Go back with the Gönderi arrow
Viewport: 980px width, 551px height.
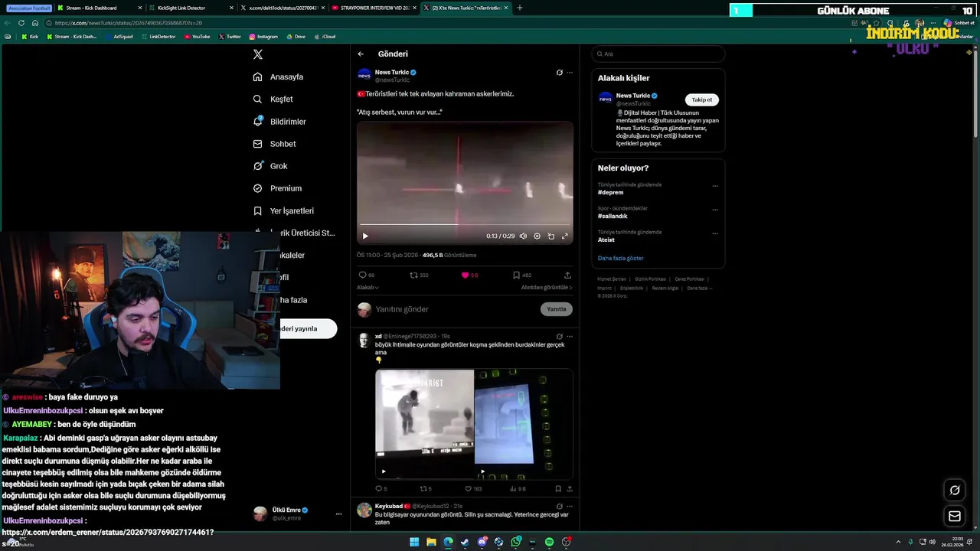pyautogui.click(x=361, y=54)
